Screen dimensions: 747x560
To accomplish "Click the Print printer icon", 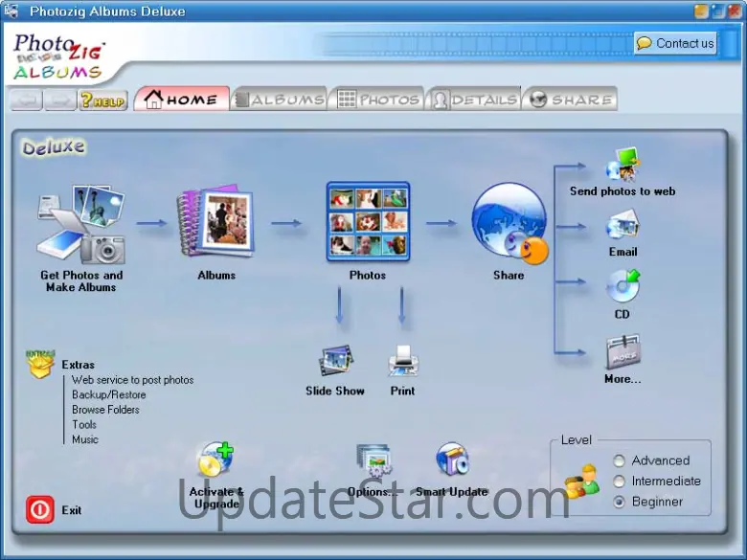I will coord(403,361).
